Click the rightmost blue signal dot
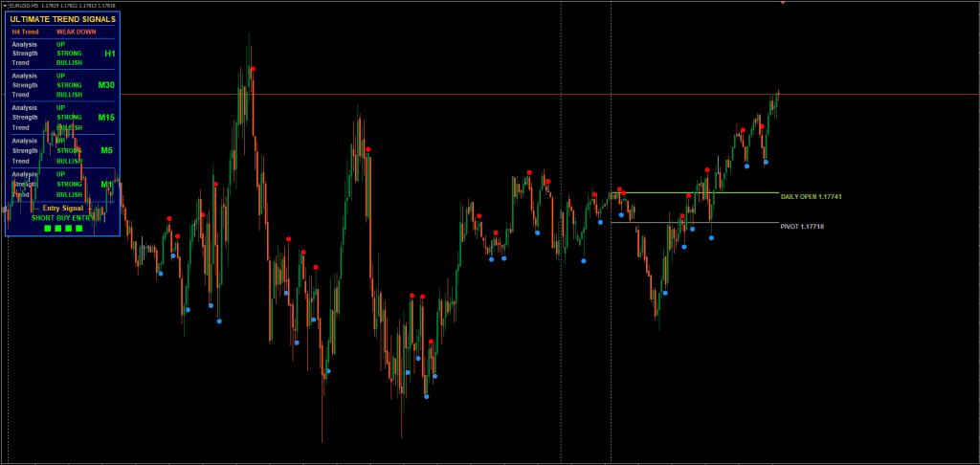This screenshot has width=980, height=465. pyautogui.click(x=766, y=163)
